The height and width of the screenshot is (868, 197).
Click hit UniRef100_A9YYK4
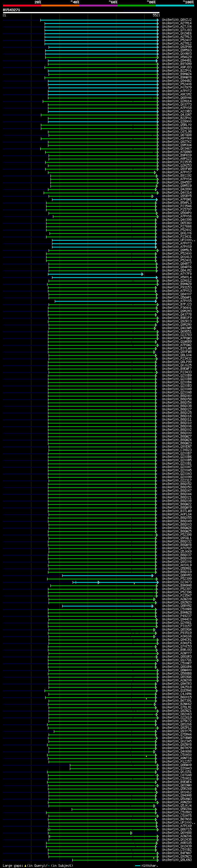[x=177, y=139]
